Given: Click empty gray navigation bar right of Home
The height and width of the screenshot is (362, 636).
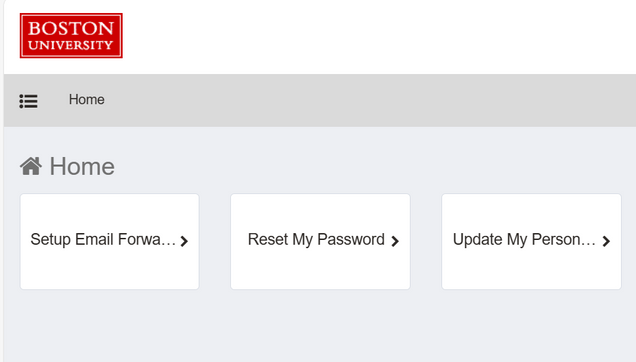Looking at the screenshot, I should [x=365, y=100].
